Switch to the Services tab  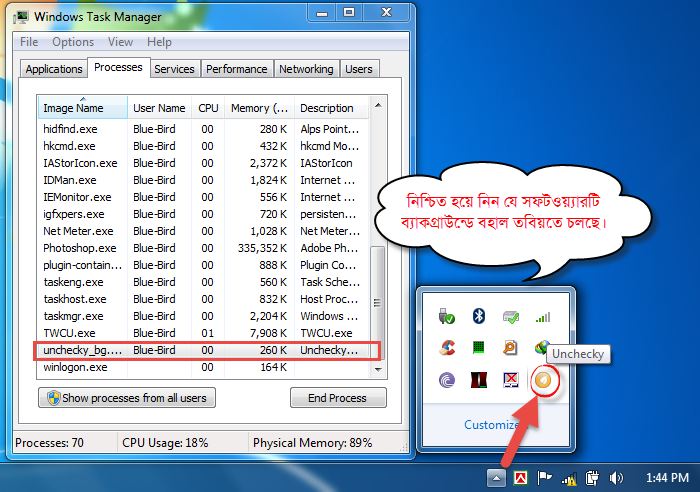tap(174, 69)
